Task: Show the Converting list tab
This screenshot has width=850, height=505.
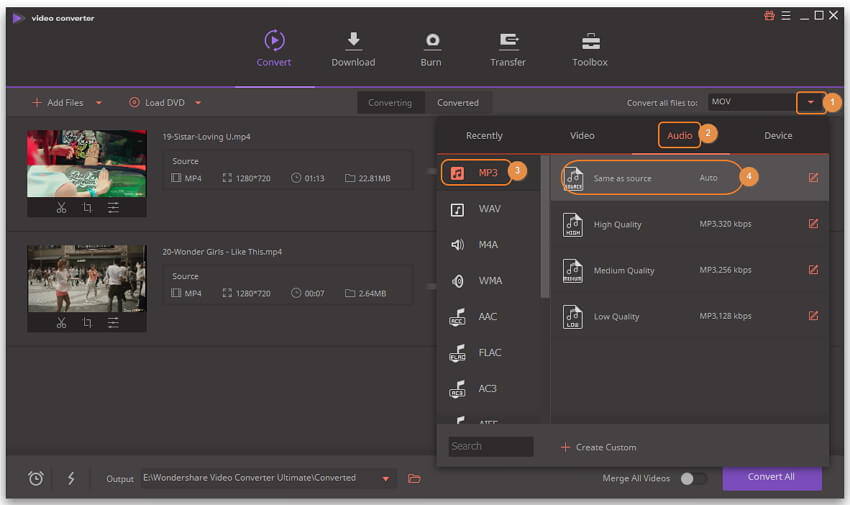Action: coord(390,102)
